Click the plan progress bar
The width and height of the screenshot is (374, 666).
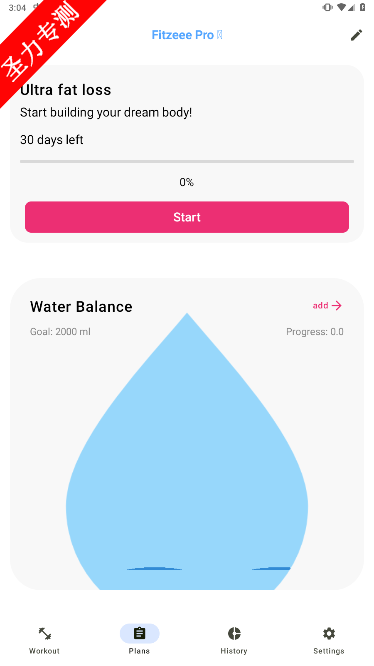click(x=187, y=161)
